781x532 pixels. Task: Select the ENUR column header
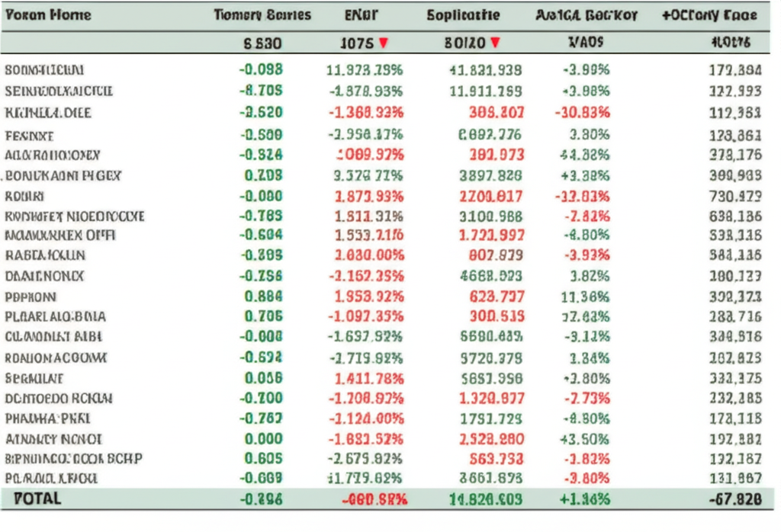coord(361,14)
